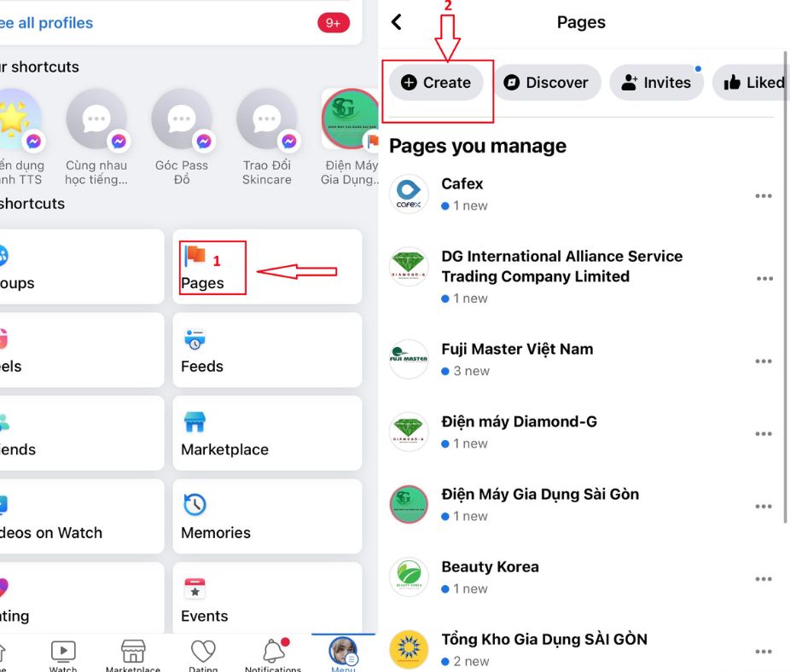Open more options for DG International Alliance
The image size is (802, 672).
click(x=764, y=279)
